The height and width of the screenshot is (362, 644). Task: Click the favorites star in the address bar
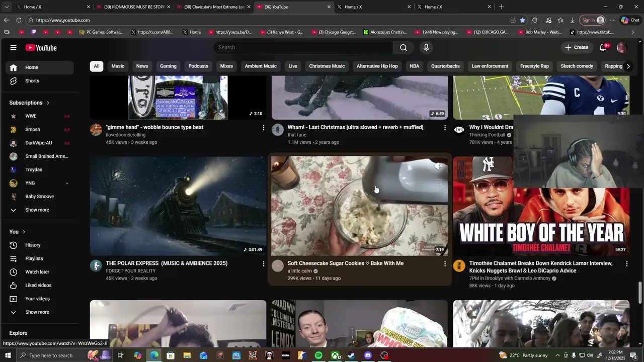coord(523,20)
